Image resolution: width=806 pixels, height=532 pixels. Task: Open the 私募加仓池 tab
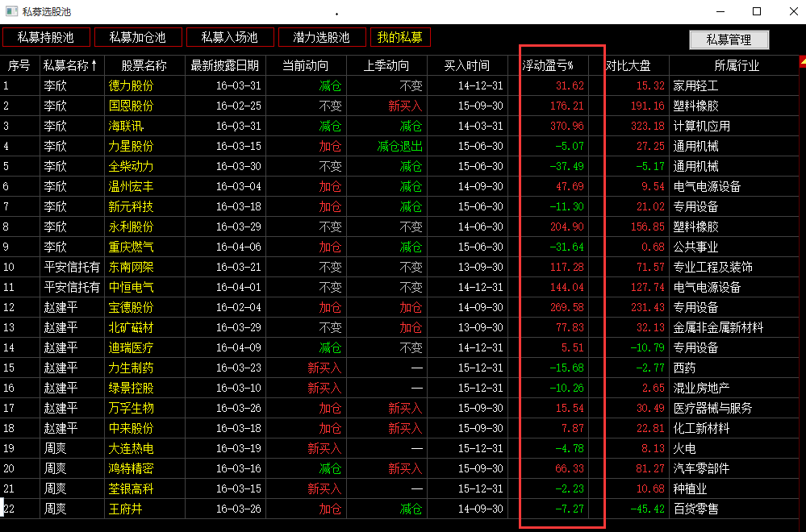click(137, 37)
